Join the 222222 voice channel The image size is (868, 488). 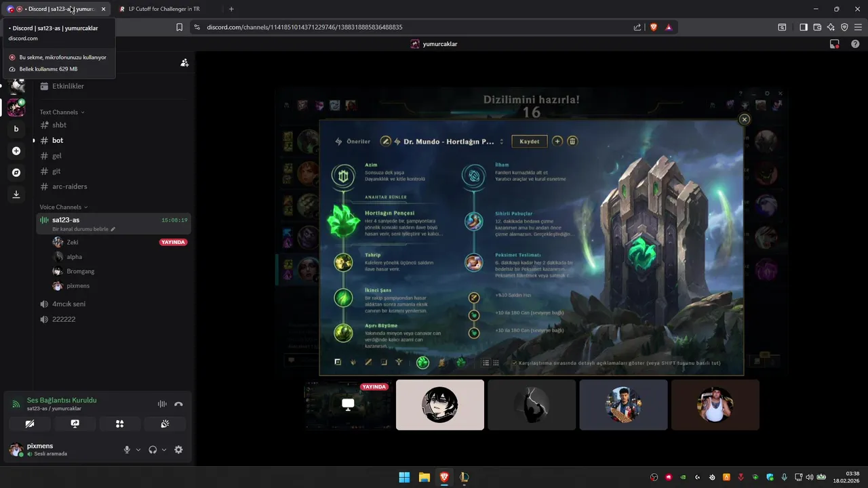pos(113,319)
